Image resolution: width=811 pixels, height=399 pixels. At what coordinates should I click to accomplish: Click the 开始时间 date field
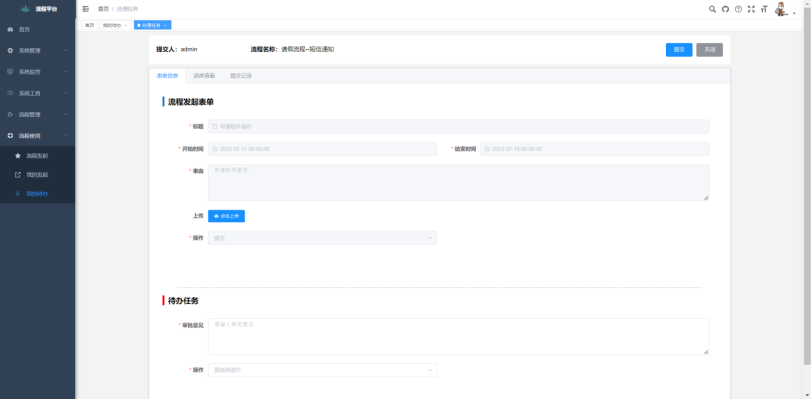[x=322, y=149]
